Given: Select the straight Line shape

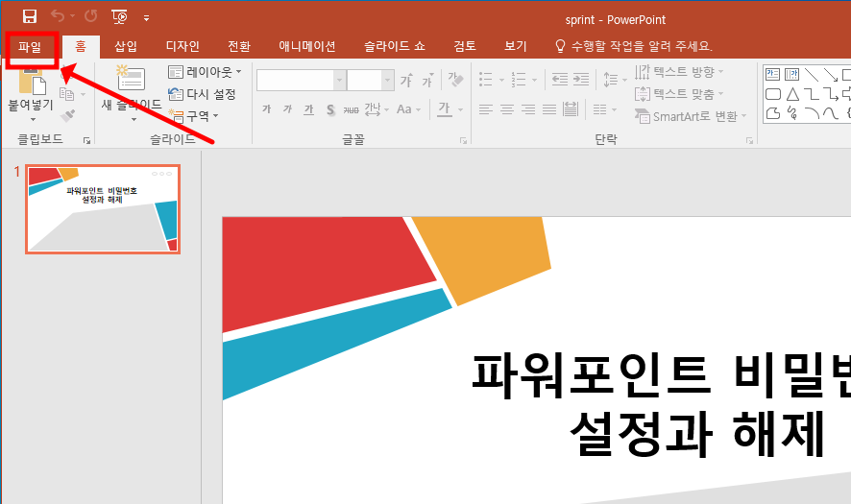Looking at the screenshot, I should [812, 74].
